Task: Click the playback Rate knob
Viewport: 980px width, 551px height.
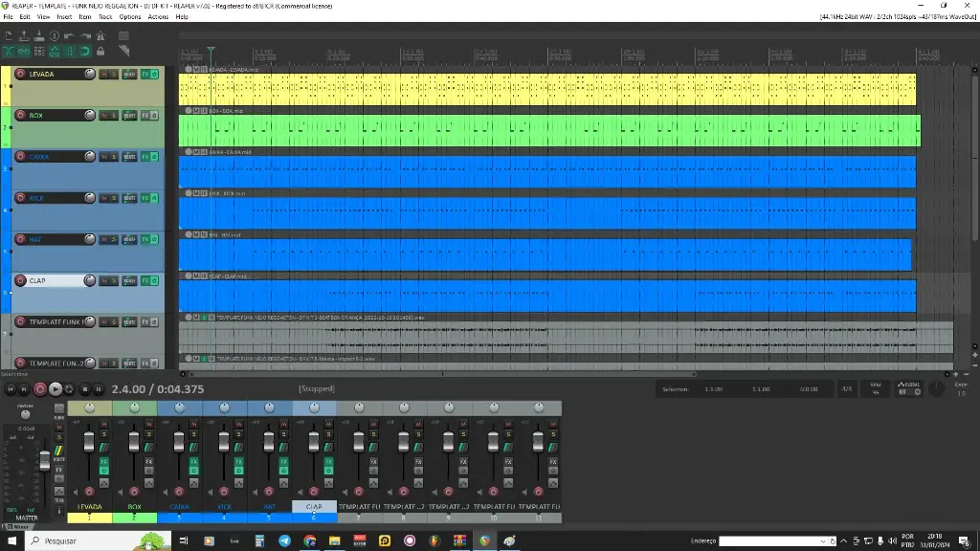Action: pyautogui.click(x=936, y=388)
